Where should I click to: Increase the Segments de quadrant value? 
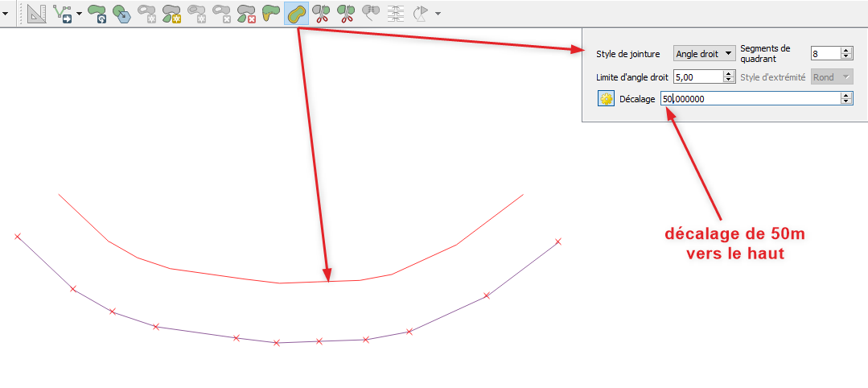(x=846, y=51)
